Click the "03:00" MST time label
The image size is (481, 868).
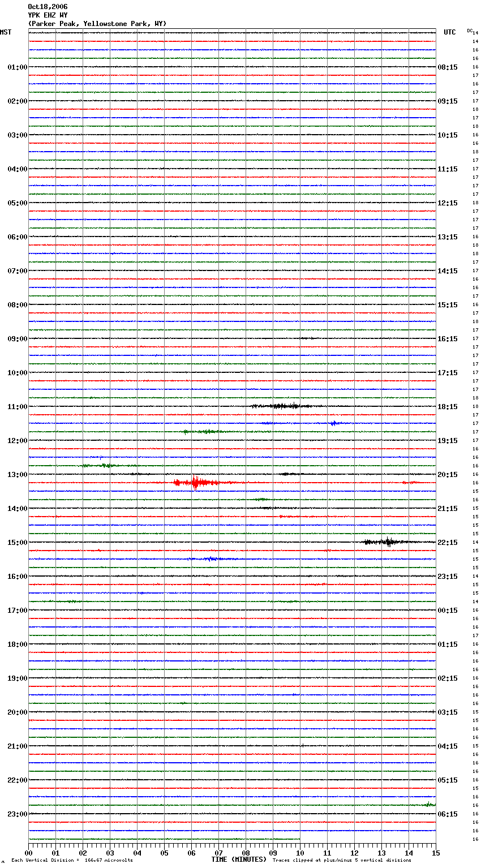[17, 135]
